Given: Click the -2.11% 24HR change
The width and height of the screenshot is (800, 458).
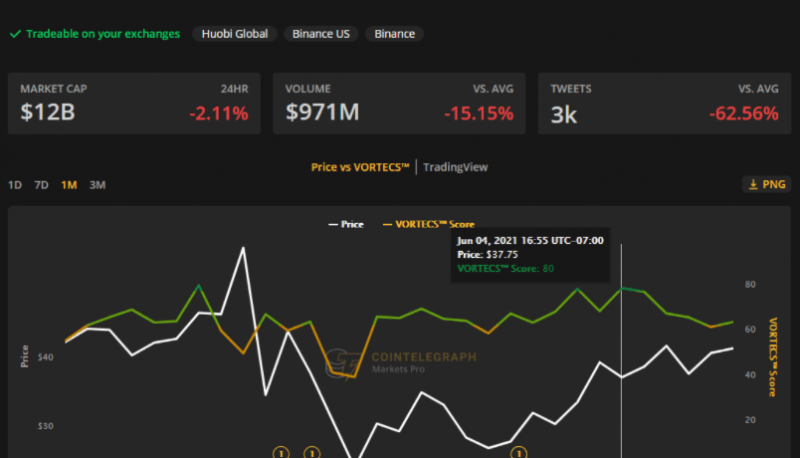Looking at the screenshot, I should pyautogui.click(x=219, y=113).
